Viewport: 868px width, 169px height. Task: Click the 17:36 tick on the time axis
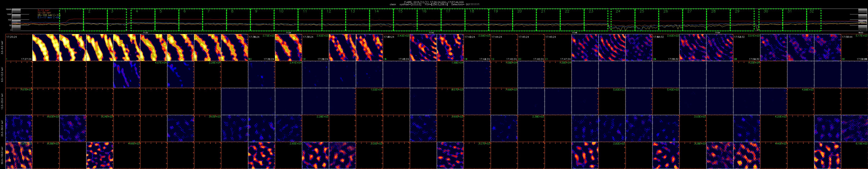coord(289,32)
